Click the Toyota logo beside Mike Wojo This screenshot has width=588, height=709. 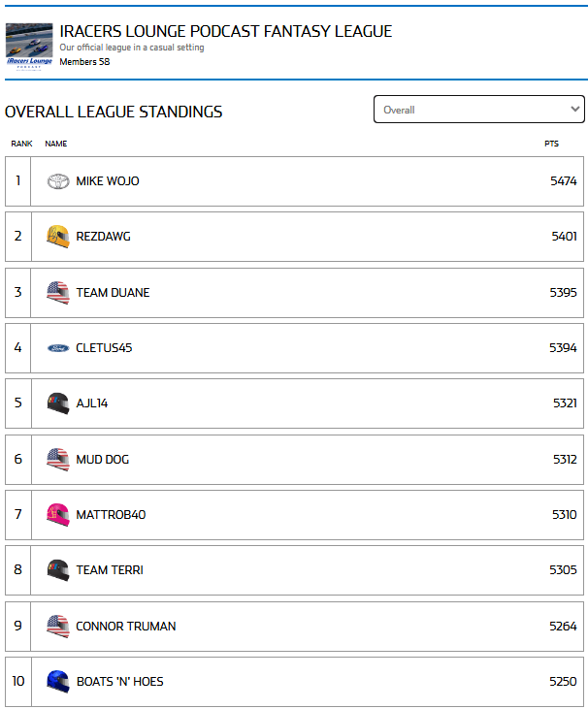click(x=58, y=181)
